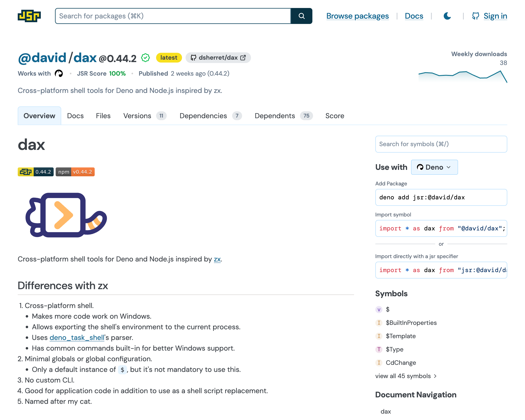Open the Use with Deno dropdown

(x=434, y=167)
